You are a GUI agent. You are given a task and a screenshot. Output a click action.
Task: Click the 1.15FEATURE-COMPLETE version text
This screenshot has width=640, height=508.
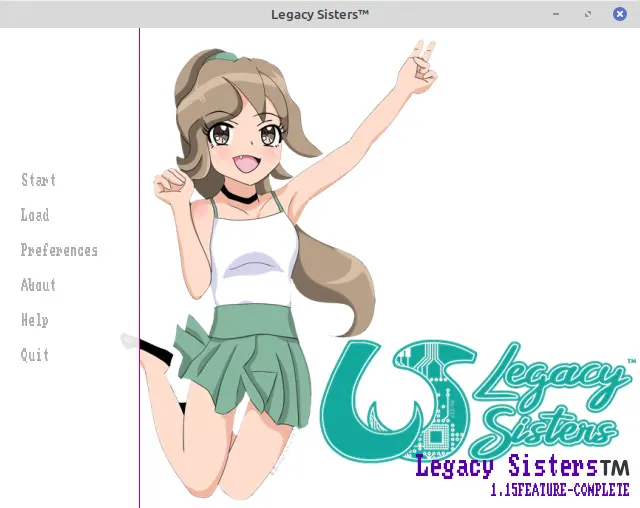560,490
